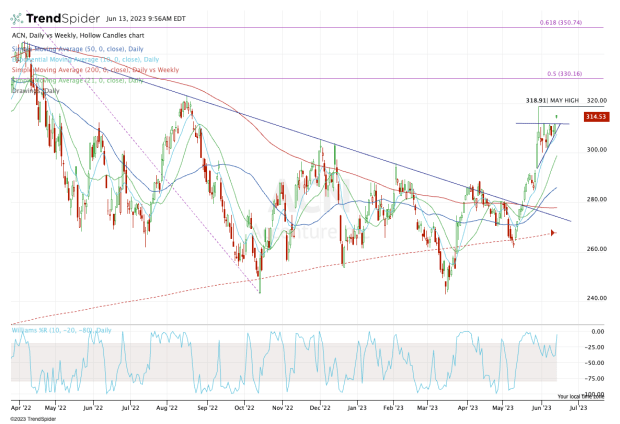Click the 0.618 (350.74) Fibonacci label
This screenshot has height=424, width=620.
[x=561, y=23]
